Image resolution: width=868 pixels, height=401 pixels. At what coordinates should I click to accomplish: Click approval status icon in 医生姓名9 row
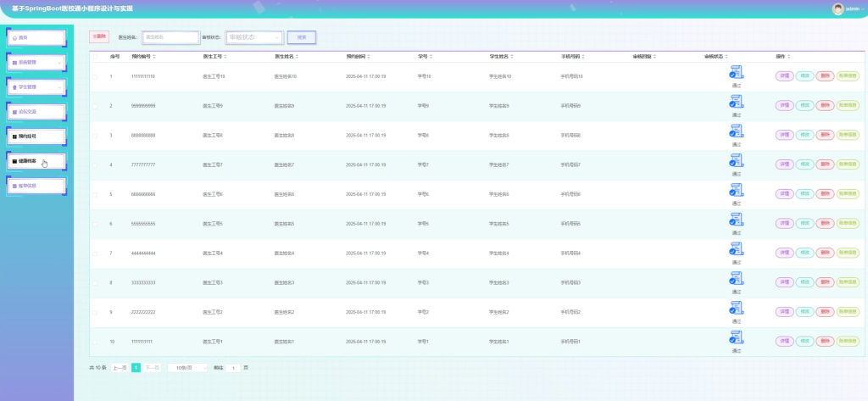(x=737, y=102)
